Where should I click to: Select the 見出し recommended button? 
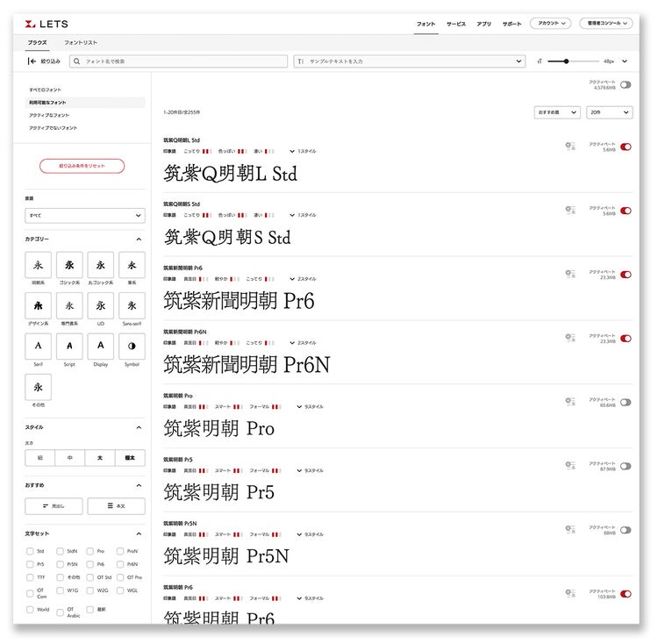[54, 506]
